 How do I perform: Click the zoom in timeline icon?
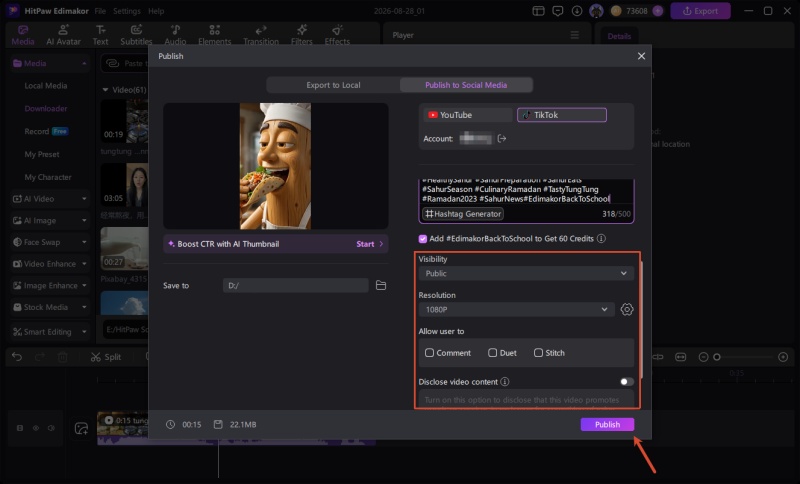(783, 357)
